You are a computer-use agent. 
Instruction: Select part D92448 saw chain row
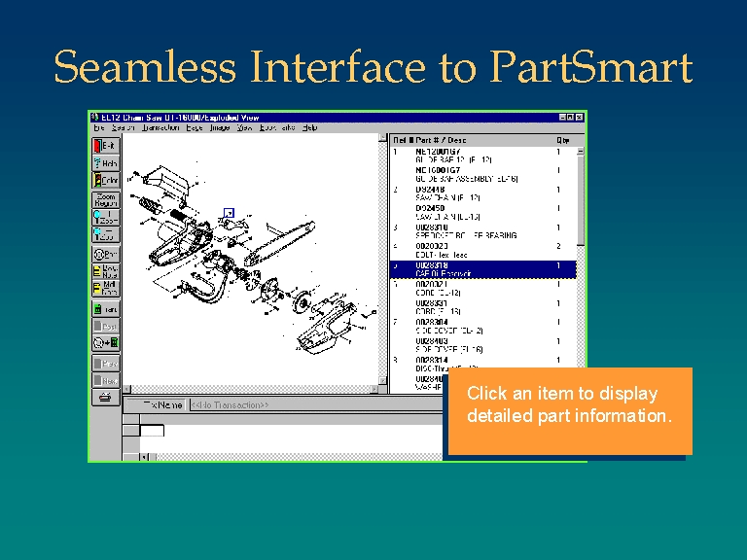coord(483,193)
